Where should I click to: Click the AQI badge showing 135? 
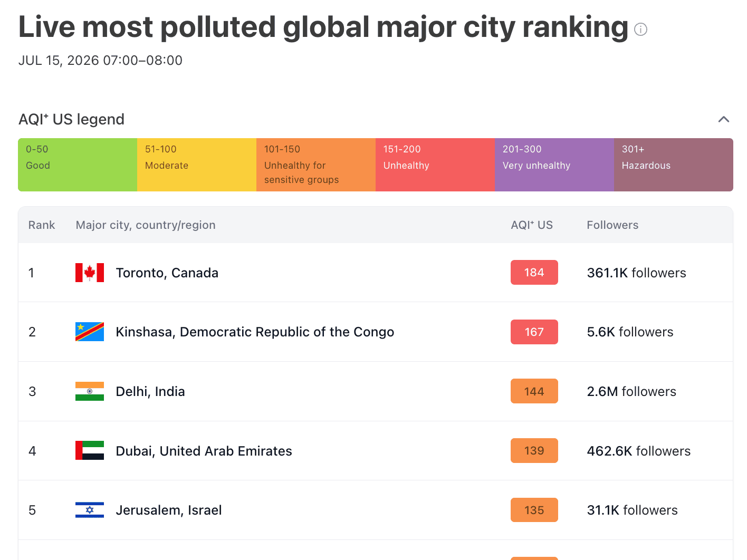pyautogui.click(x=534, y=510)
